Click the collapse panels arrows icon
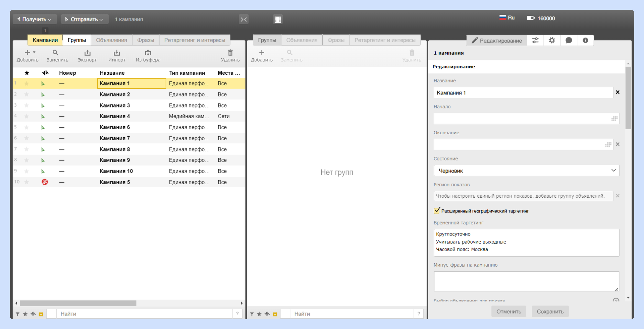644x329 pixels. coord(244,19)
